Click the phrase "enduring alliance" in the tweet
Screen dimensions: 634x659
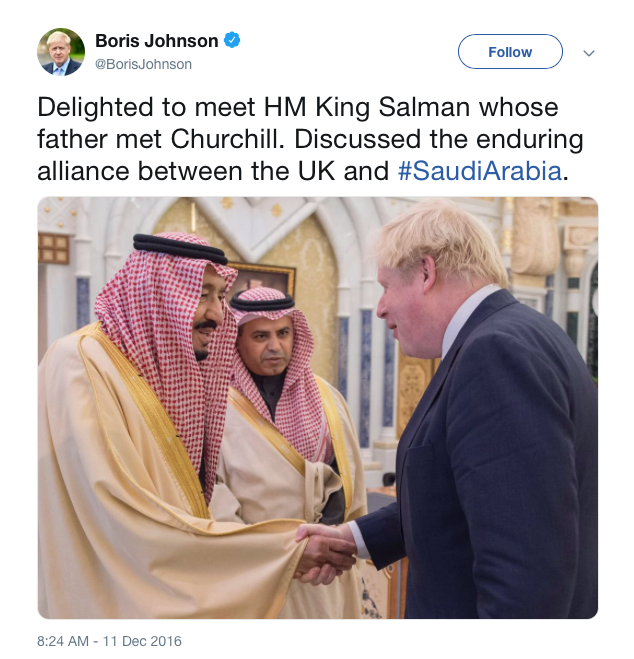pos(311,155)
